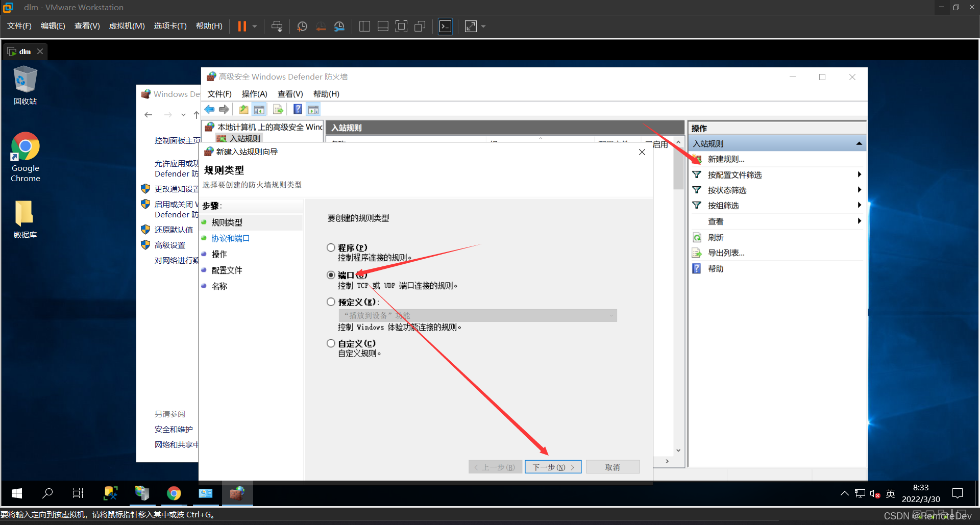The image size is (980, 525).
Task: Open the firewall window's 查看(V) menu
Action: (290, 94)
